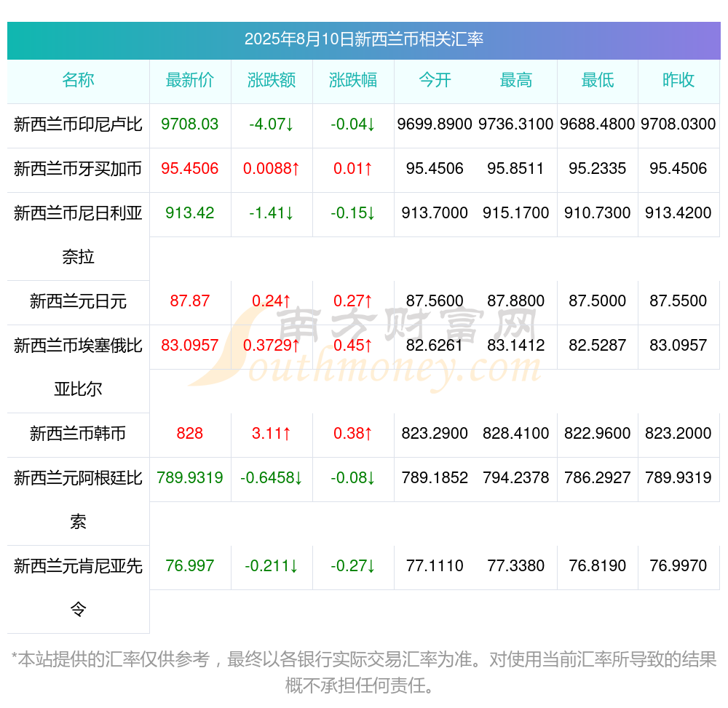This screenshot has height=708, width=728.
Task: Select the 新西兰币埃塞俄比亚比尔 row name
Action: coord(78,367)
